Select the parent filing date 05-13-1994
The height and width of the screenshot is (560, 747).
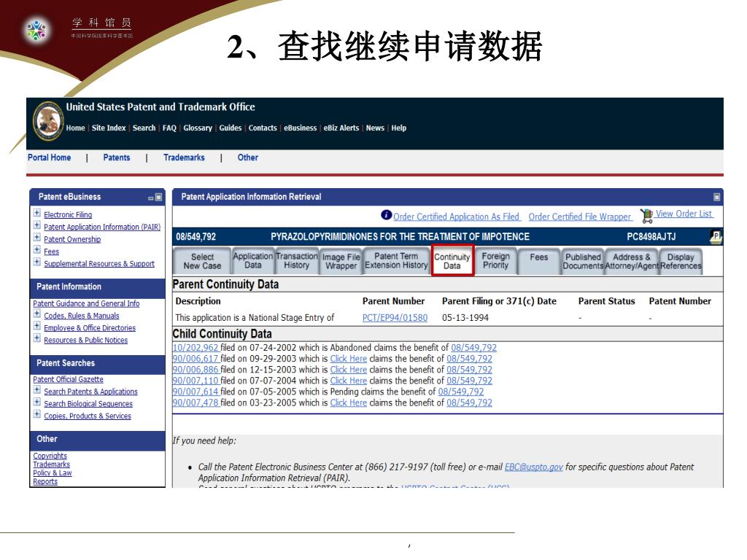[x=465, y=318]
